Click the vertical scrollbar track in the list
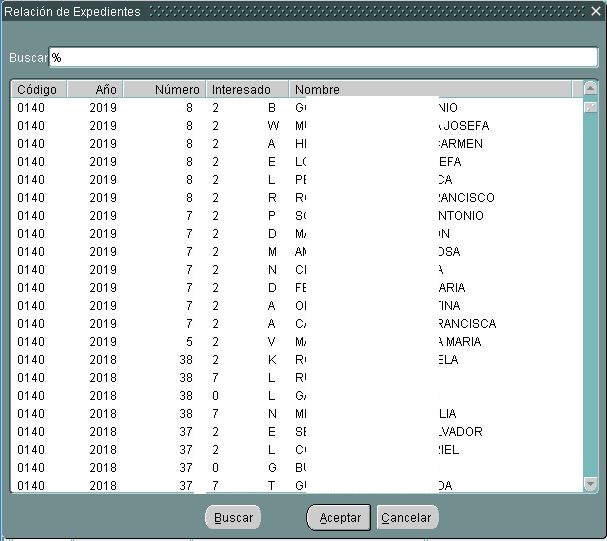This screenshot has width=607, height=541. tap(590, 300)
